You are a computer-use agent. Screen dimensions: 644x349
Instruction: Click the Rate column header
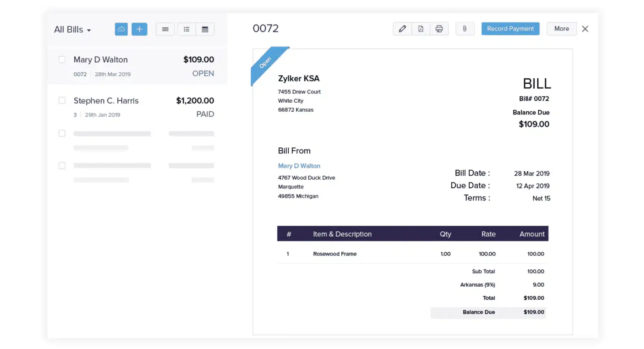tap(488, 234)
